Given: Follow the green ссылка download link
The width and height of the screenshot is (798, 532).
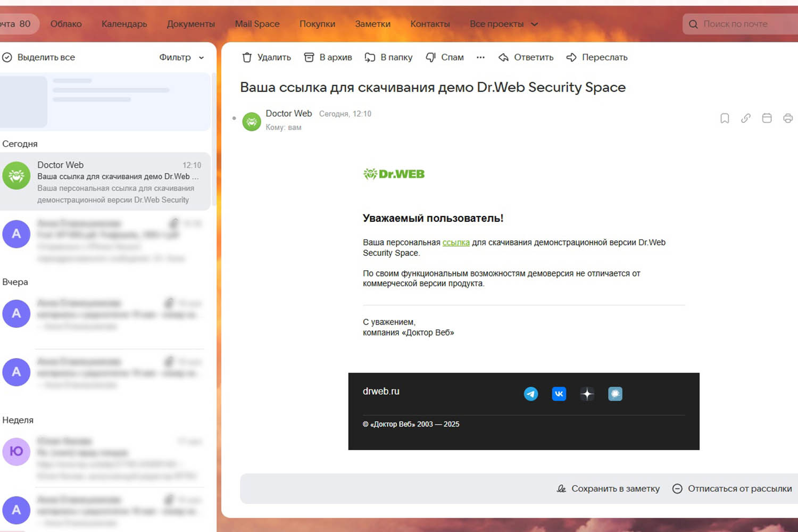Looking at the screenshot, I should [456, 243].
